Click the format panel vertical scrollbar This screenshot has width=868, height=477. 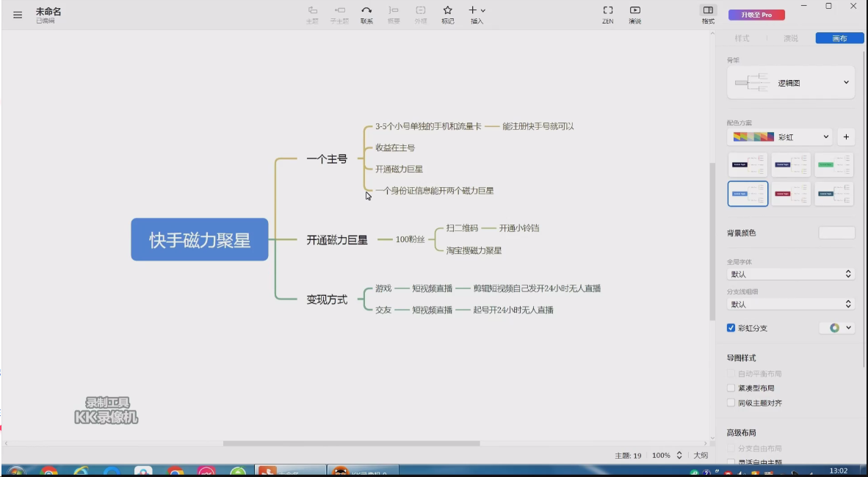pyautogui.click(x=864, y=209)
